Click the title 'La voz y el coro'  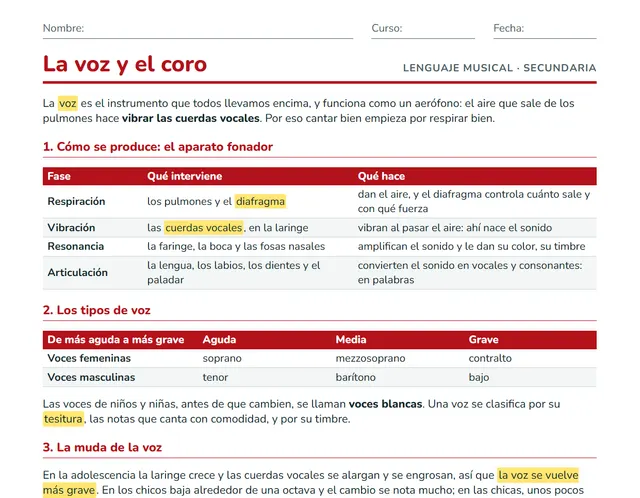[x=125, y=64]
